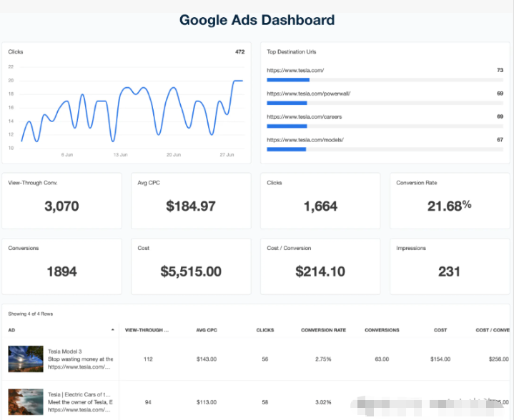Image resolution: width=514 pixels, height=420 pixels.
Task: Click the 2.75% conversion rate cell
Action: (323, 359)
